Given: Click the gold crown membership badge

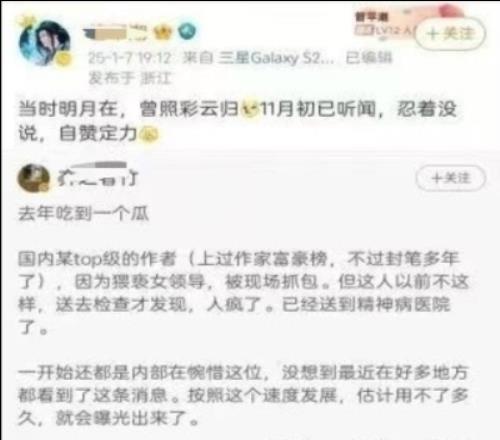Looking at the screenshot, I should coord(163,32).
